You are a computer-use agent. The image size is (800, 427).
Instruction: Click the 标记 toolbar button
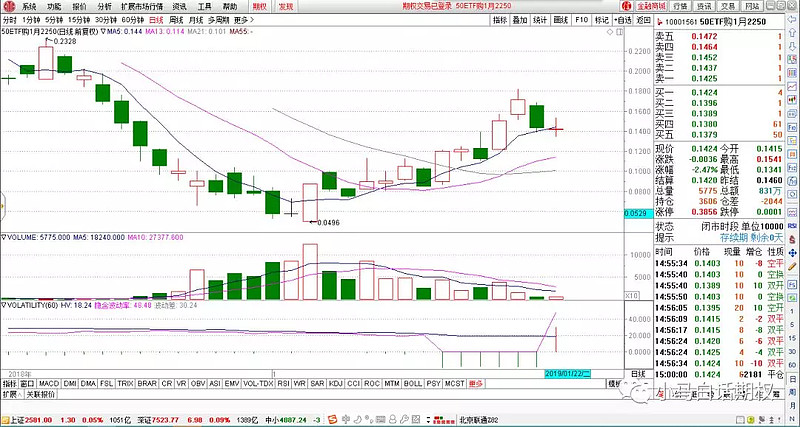(x=602, y=20)
